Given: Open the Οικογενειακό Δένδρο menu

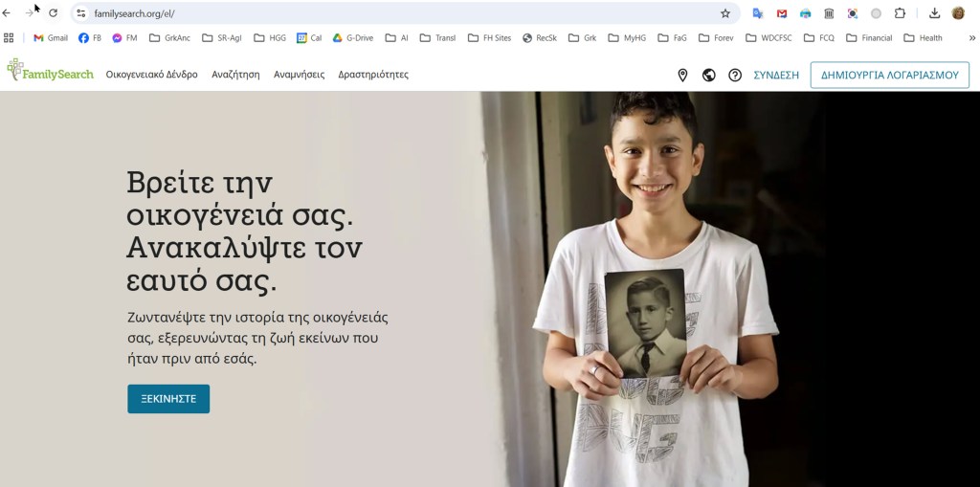Looking at the screenshot, I should click(x=152, y=75).
